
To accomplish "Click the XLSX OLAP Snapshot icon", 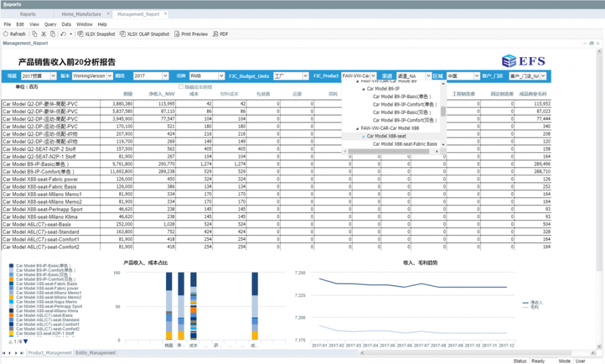I will point(123,34).
